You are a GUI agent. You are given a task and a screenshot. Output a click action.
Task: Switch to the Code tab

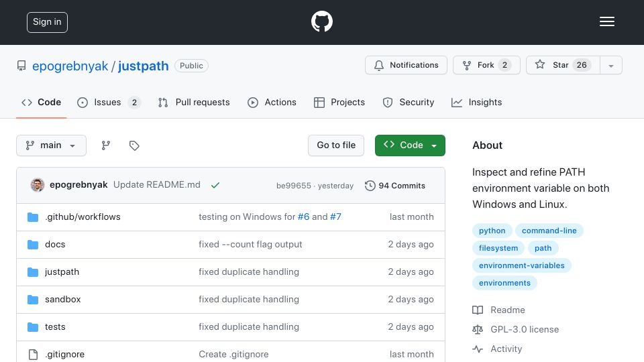point(41,102)
